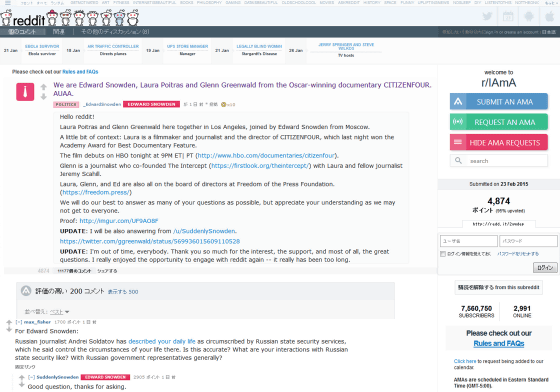This screenshot has height=392, width=560.
Task: Downvote SuddenlySnowden's reply
Action: click(22, 385)
